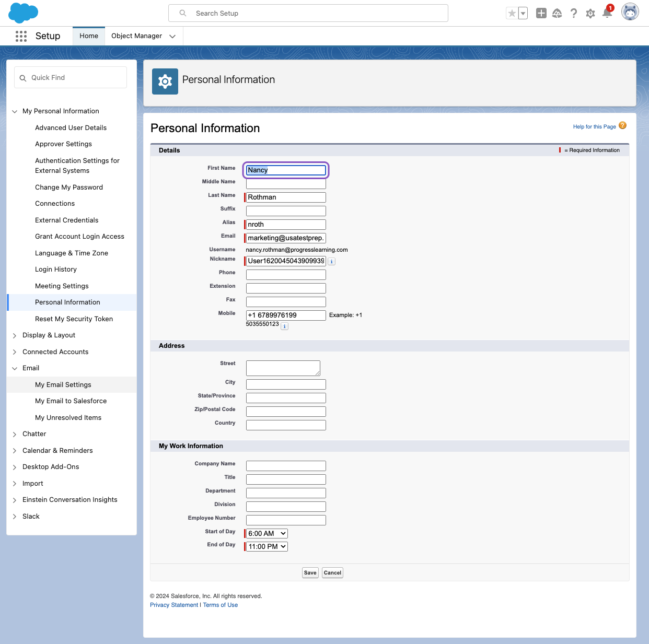
Task: Open the Start of Day dropdown
Action: click(x=267, y=533)
